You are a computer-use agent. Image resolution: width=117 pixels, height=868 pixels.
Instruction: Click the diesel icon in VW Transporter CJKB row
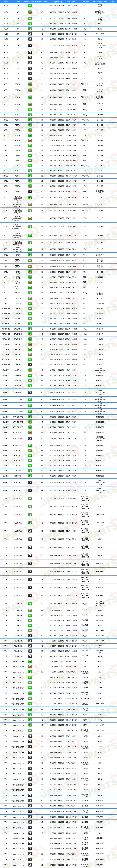[30, 688]
